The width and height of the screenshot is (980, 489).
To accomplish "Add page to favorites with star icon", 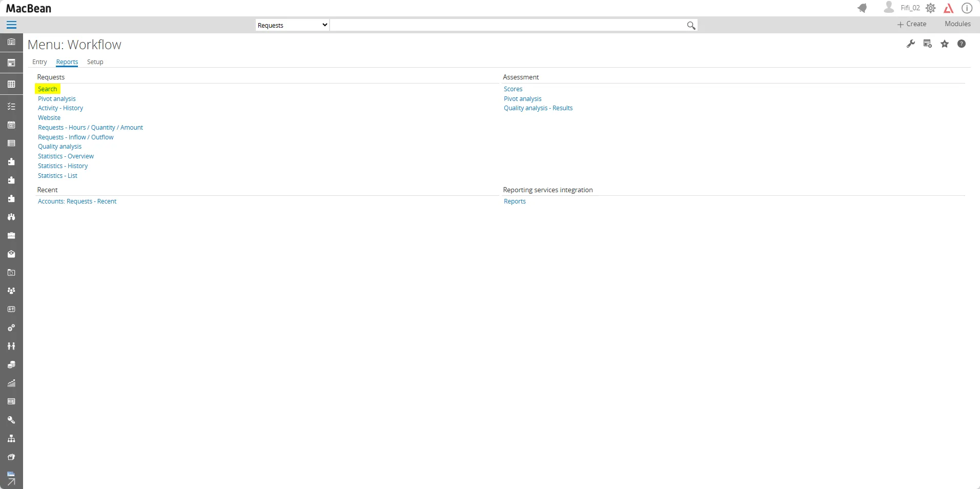I will click(945, 44).
